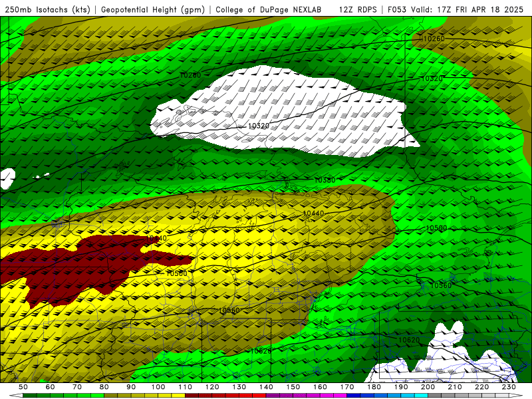Click the 140 value on the color scale
The height and width of the screenshot is (399, 532).
point(267,387)
